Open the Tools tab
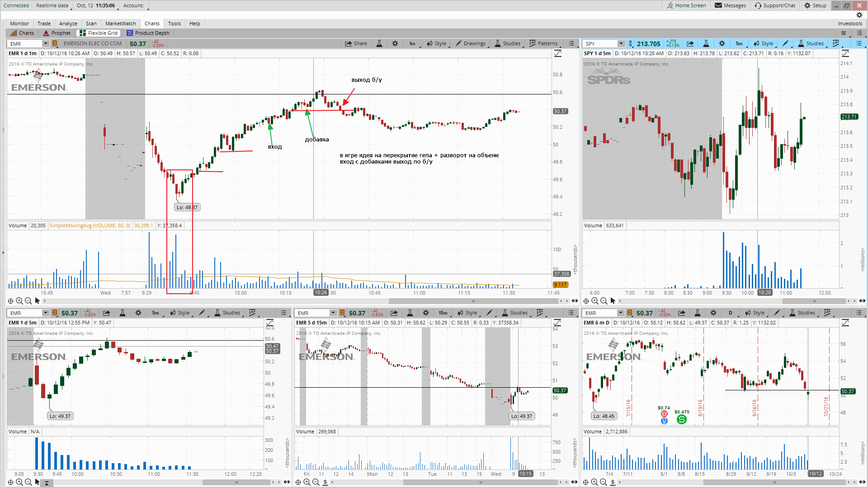 click(x=175, y=23)
